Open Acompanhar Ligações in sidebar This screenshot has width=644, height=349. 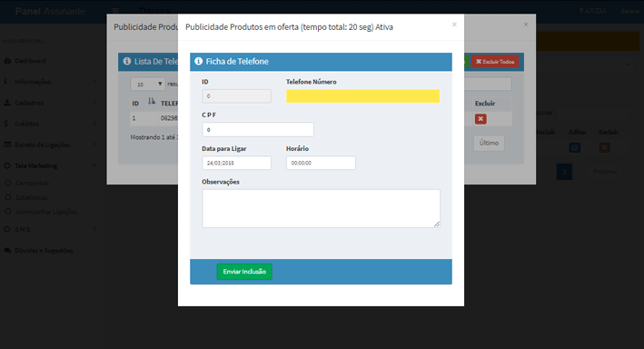46,212
